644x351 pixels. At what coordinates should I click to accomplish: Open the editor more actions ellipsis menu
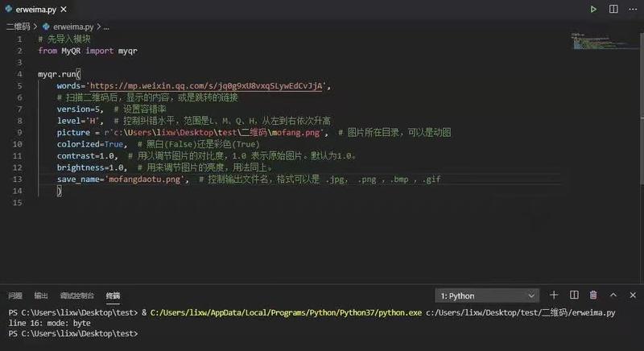pos(633,9)
